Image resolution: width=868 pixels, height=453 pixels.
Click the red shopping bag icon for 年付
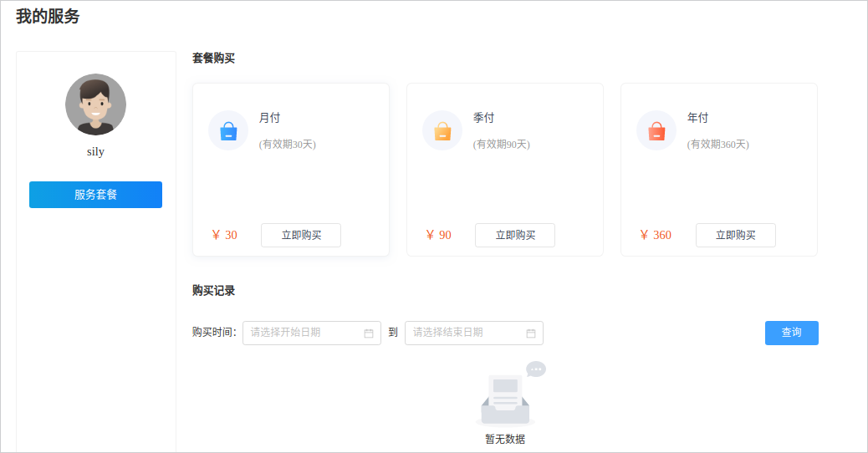(x=656, y=131)
